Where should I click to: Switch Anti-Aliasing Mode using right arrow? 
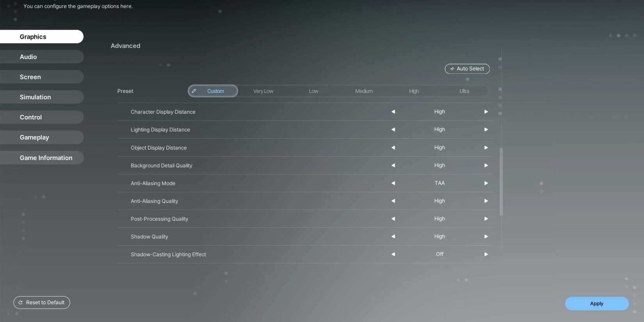(486, 183)
